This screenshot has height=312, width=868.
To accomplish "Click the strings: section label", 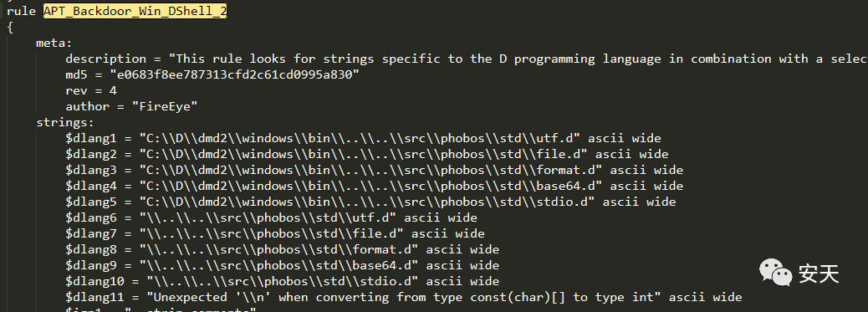I will tap(65, 122).
